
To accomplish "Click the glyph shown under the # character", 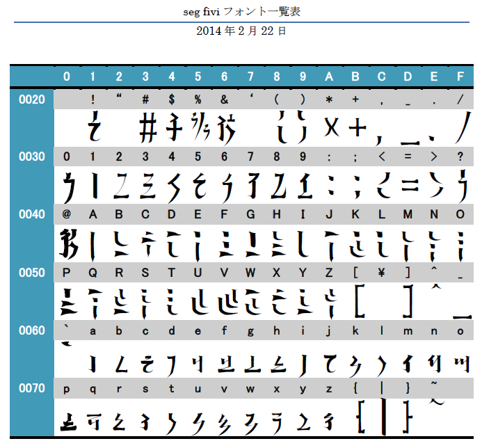I will (x=148, y=127).
